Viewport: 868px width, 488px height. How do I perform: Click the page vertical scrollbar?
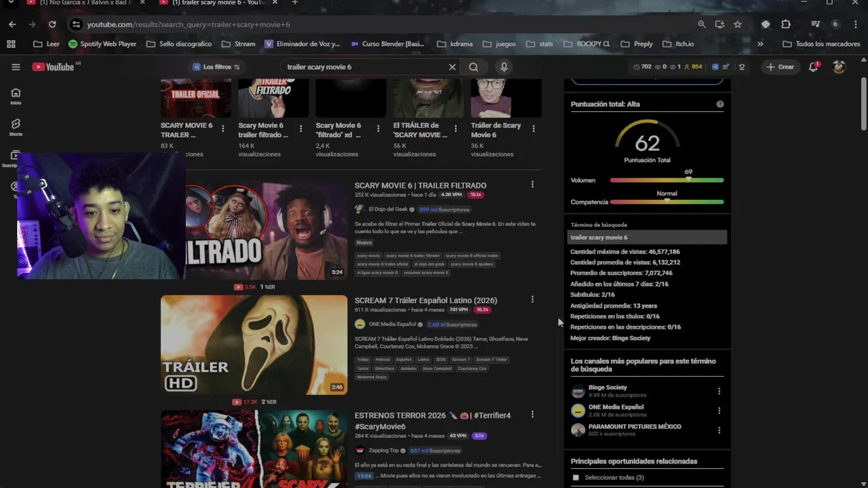(x=863, y=105)
